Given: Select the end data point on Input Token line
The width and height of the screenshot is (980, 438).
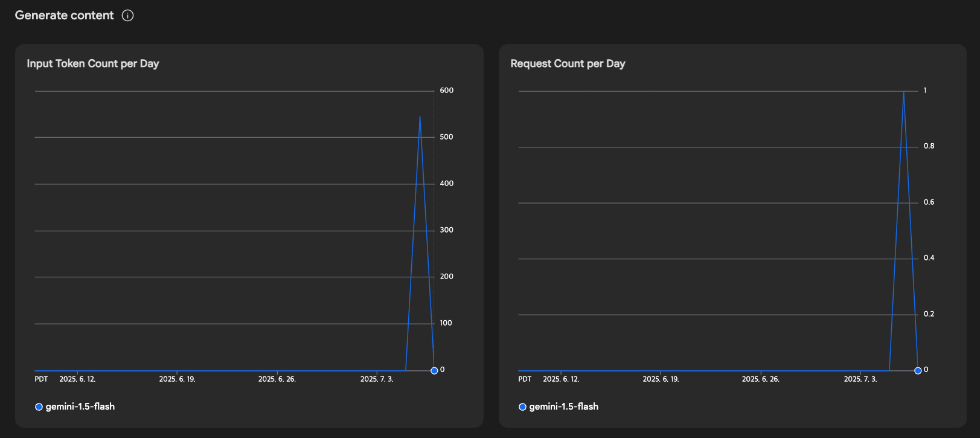Looking at the screenshot, I should tap(434, 370).
